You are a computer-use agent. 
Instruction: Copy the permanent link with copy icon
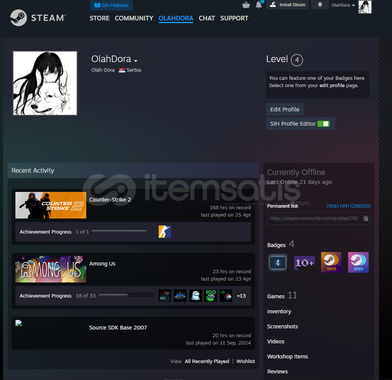click(366, 219)
